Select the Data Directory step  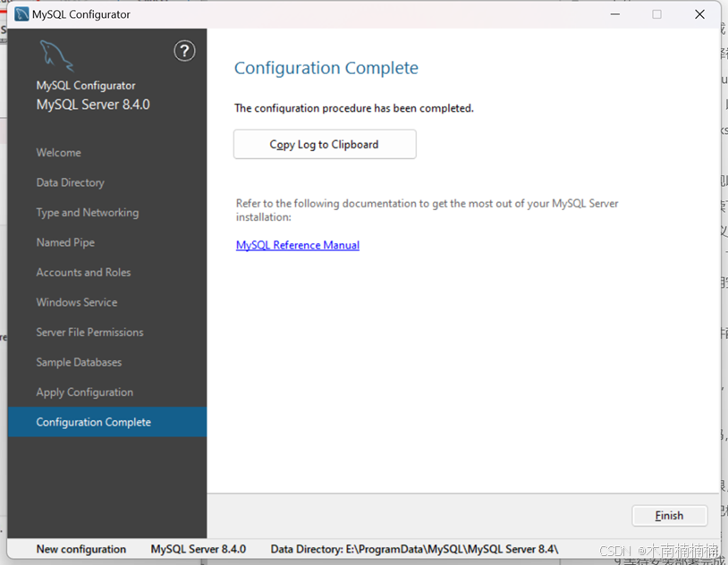pos(71,182)
